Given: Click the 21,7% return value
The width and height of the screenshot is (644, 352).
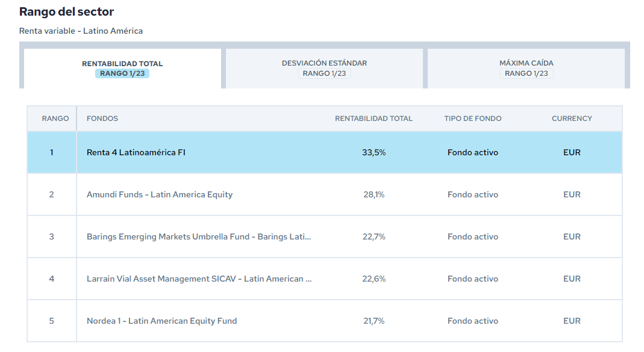Looking at the screenshot, I should pos(374,321).
